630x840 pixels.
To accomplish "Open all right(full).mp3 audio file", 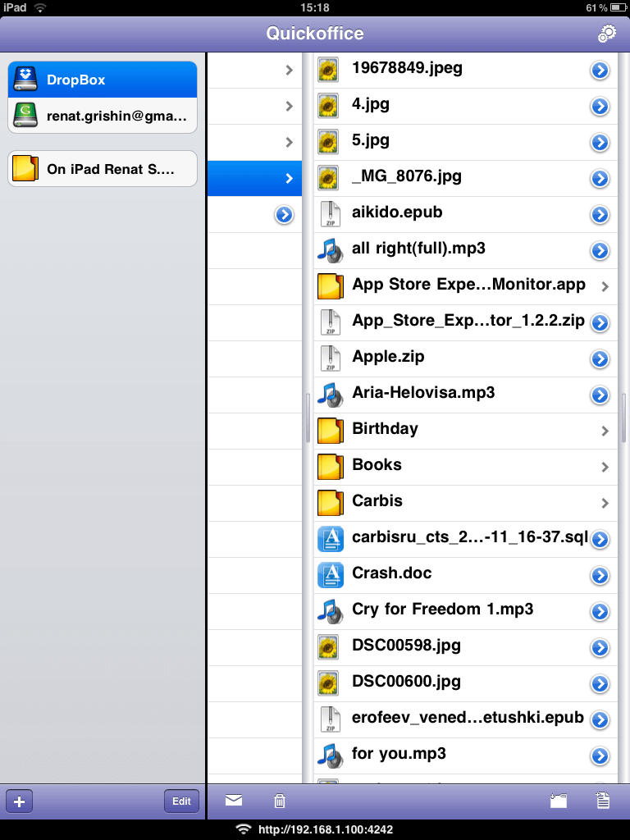I will [466, 250].
